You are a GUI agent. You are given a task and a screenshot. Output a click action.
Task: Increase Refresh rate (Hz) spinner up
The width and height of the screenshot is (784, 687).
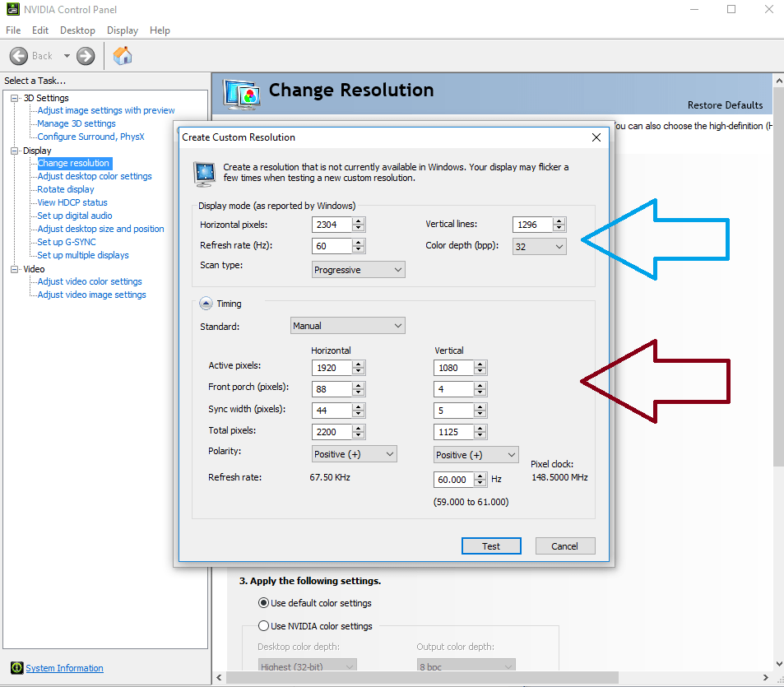coord(358,243)
